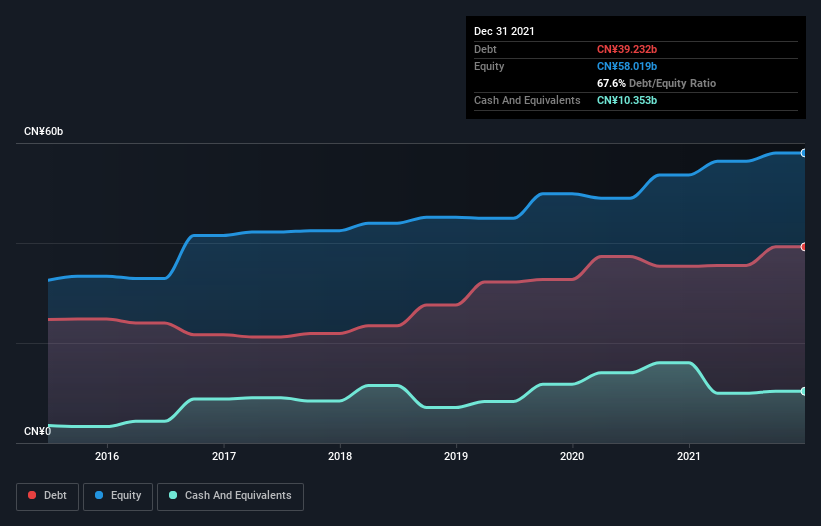Click the red Debt legend dot

32,495
